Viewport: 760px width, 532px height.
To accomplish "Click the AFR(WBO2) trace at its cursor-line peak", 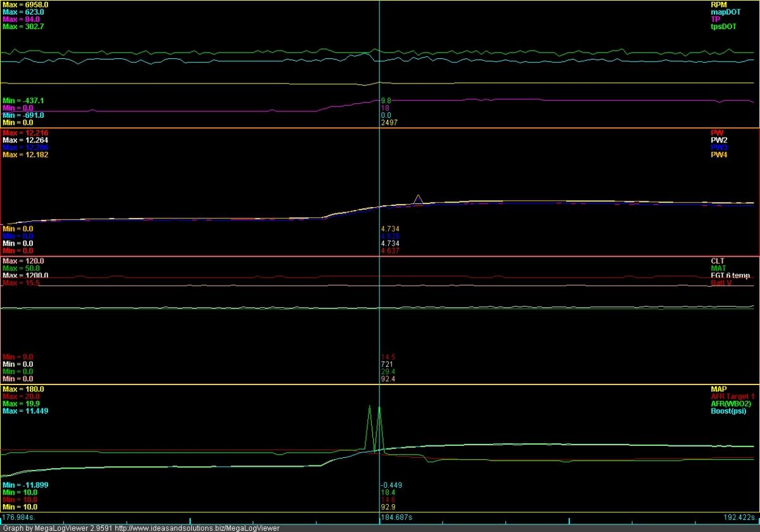I will [x=379, y=407].
